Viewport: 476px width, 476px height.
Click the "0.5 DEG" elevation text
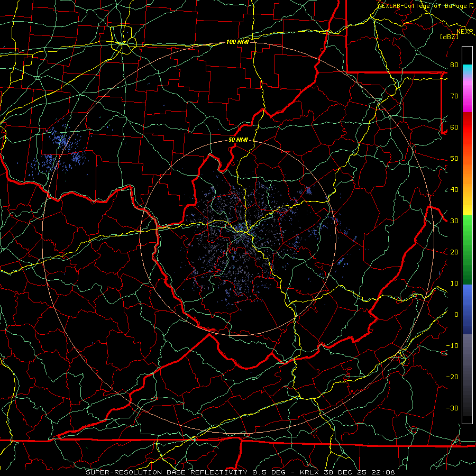coord(269,472)
